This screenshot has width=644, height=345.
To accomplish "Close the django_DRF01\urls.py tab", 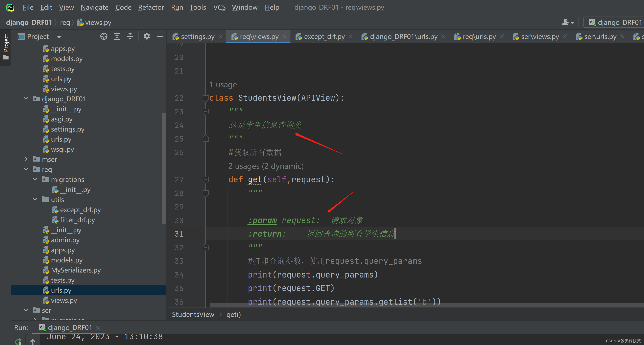I will click(x=443, y=36).
